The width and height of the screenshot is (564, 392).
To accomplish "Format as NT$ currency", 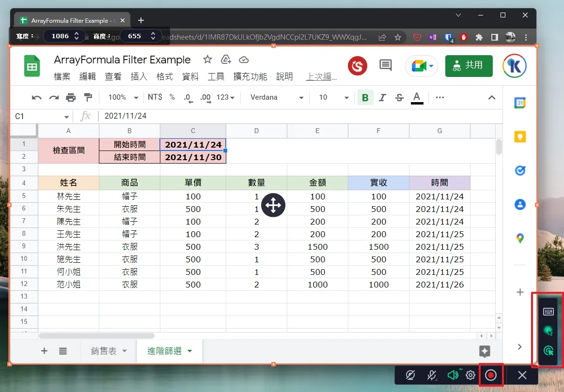I will 155,97.
